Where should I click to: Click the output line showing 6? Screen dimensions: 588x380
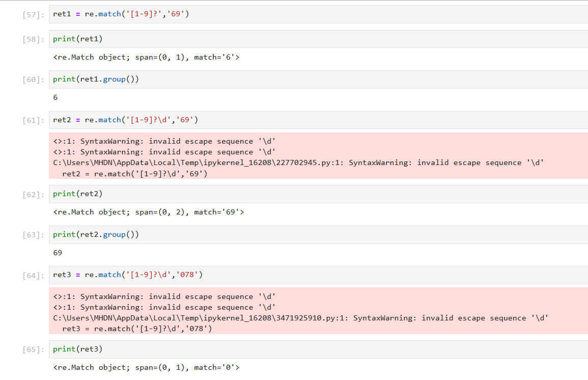[x=55, y=97]
